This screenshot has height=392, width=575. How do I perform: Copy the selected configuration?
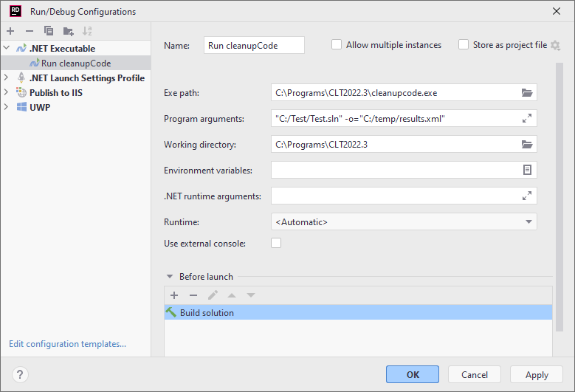tap(49, 31)
